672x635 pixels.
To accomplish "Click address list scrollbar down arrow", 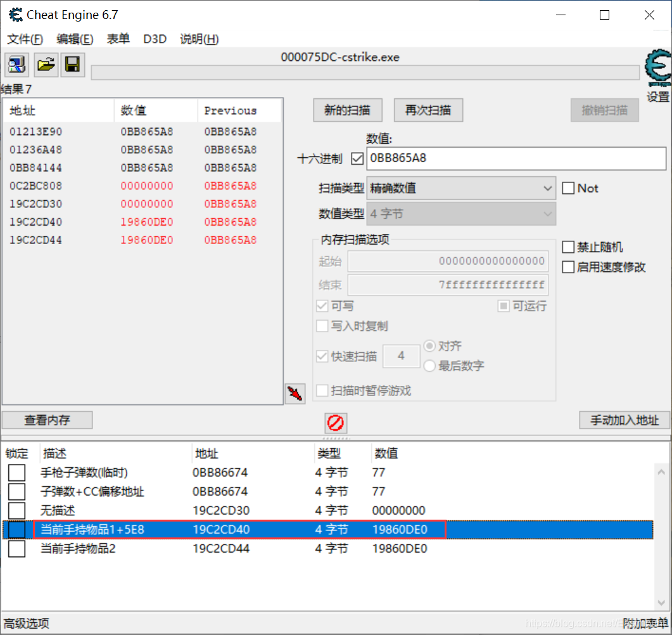I will click(x=661, y=602).
